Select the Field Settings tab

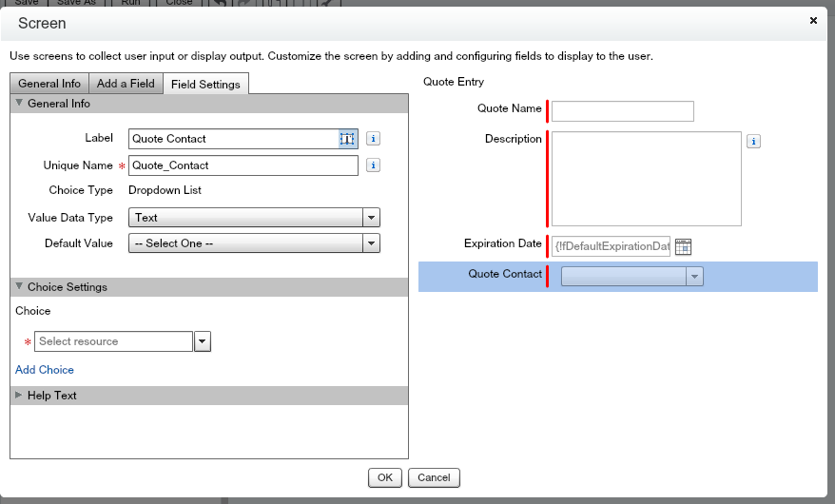205,84
